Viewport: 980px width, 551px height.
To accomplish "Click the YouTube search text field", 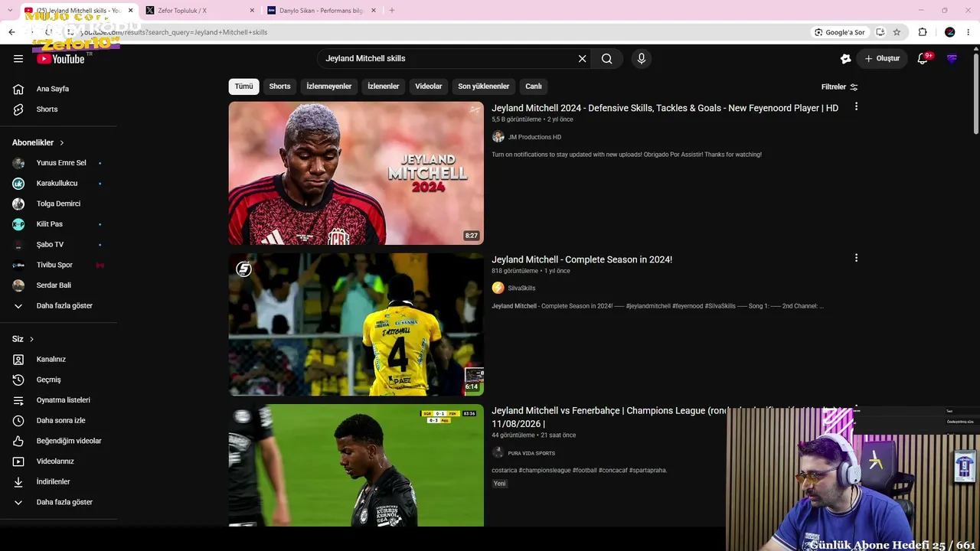I will 448,58.
